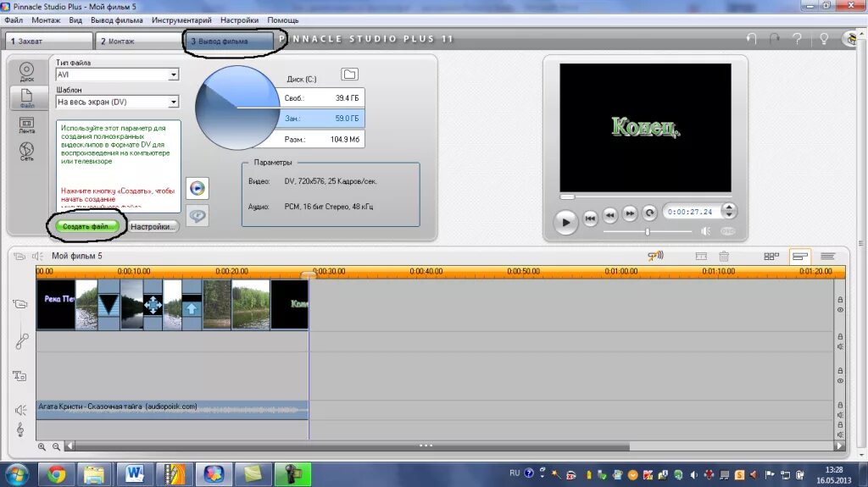Click the trash can delete icon

point(724,257)
